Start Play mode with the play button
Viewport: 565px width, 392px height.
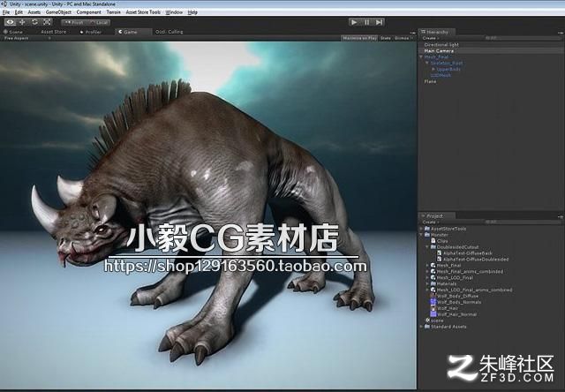354,22
